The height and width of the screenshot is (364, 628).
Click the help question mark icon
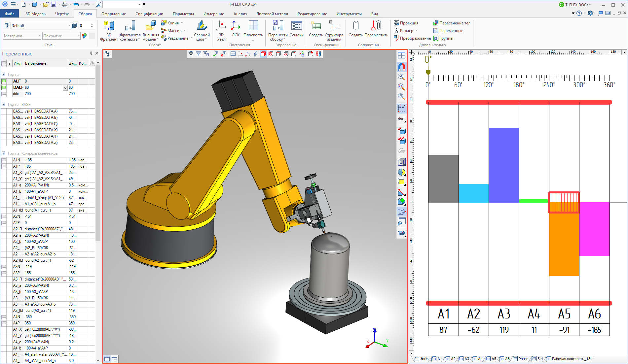click(579, 13)
